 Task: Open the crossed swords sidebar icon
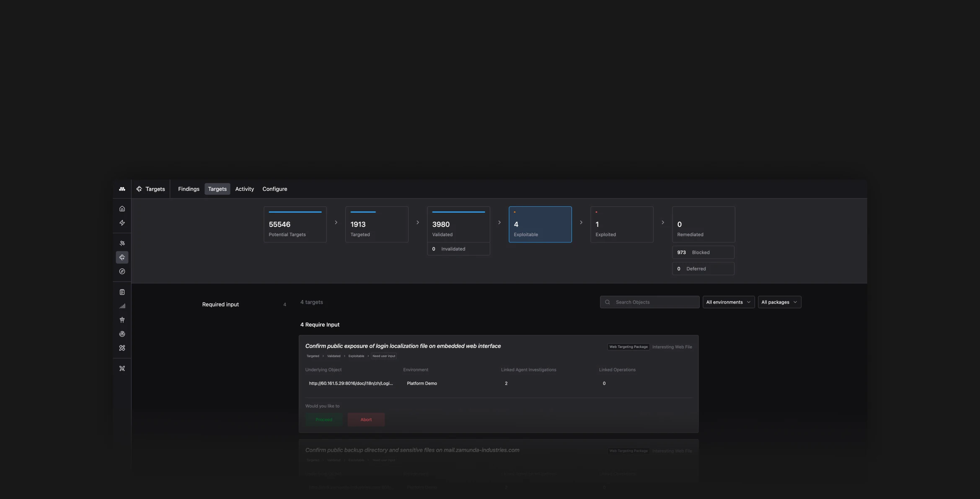coord(122,368)
